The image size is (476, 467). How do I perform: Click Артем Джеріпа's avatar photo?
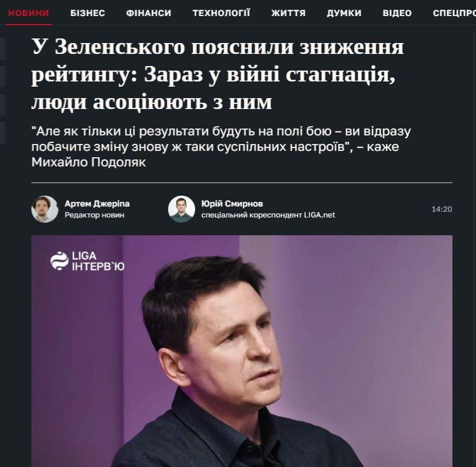pos(45,209)
